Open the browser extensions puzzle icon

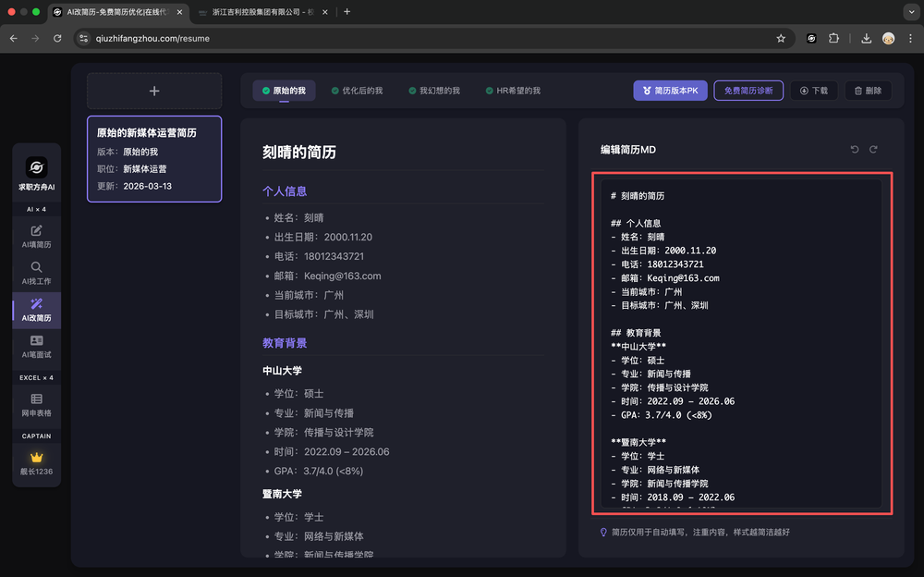point(834,38)
